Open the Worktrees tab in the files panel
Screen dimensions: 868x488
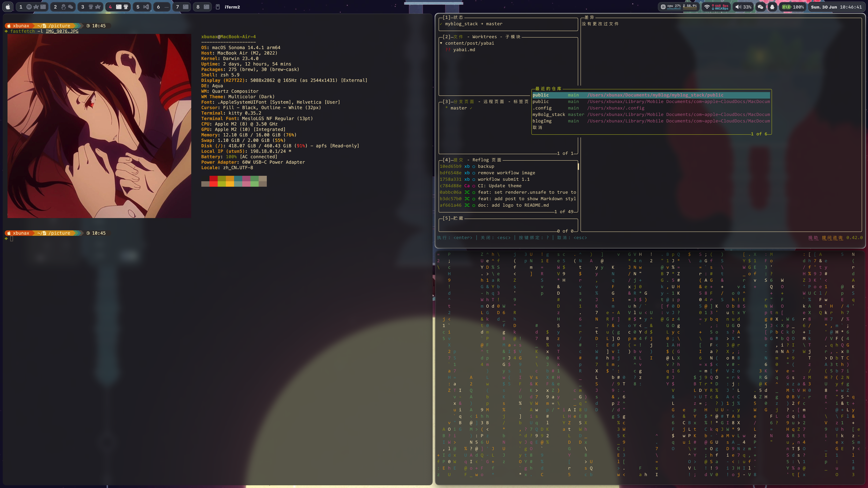tap(484, 37)
